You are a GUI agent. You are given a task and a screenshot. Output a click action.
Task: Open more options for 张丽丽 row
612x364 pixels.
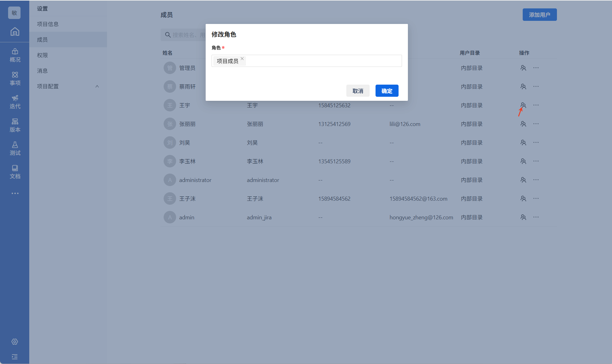click(536, 124)
